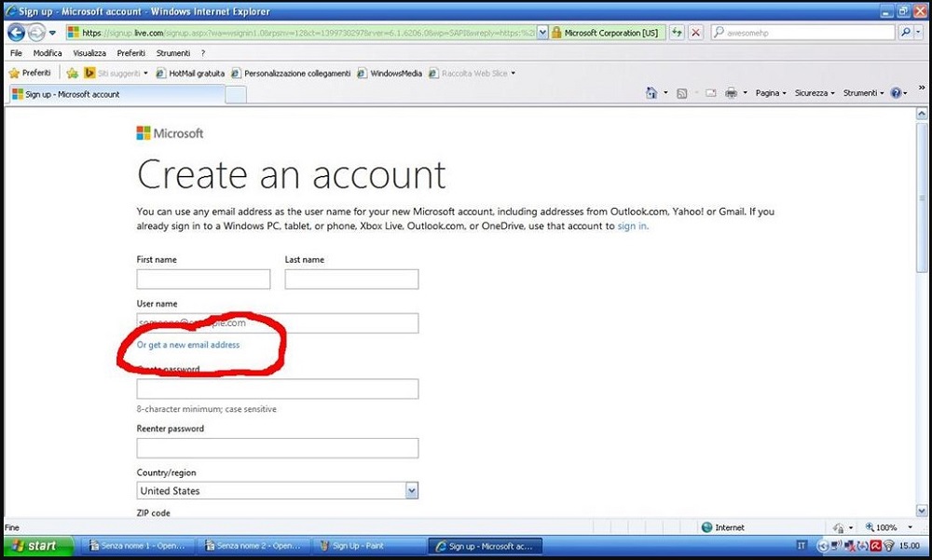The height and width of the screenshot is (560, 932).
Task: Expand the command bar overflow chevron
Action: click(x=922, y=88)
